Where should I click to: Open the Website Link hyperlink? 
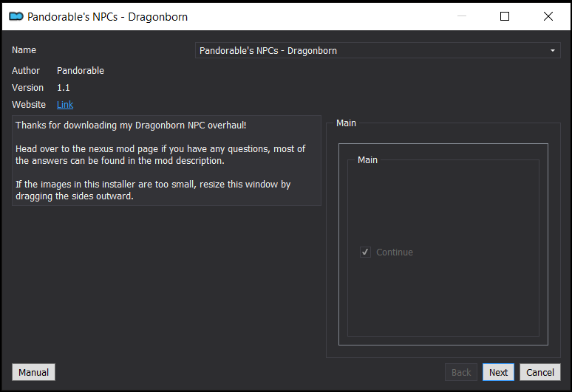tap(65, 105)
